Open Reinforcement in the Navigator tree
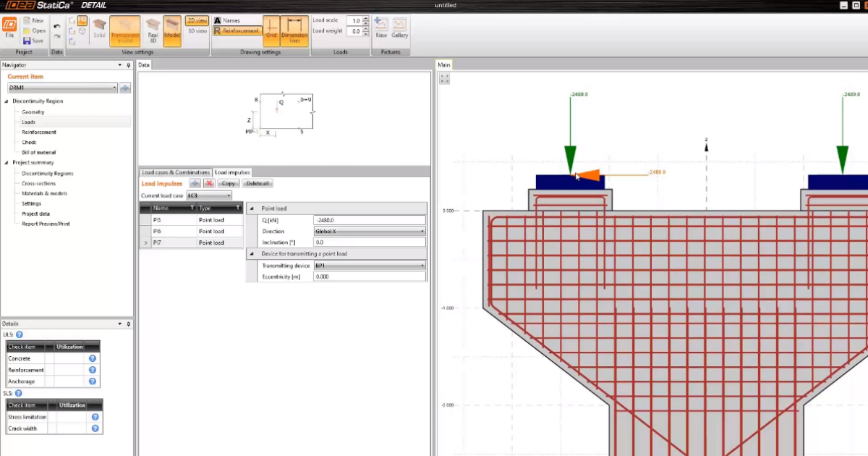868x456 pixels. [38, 132]
